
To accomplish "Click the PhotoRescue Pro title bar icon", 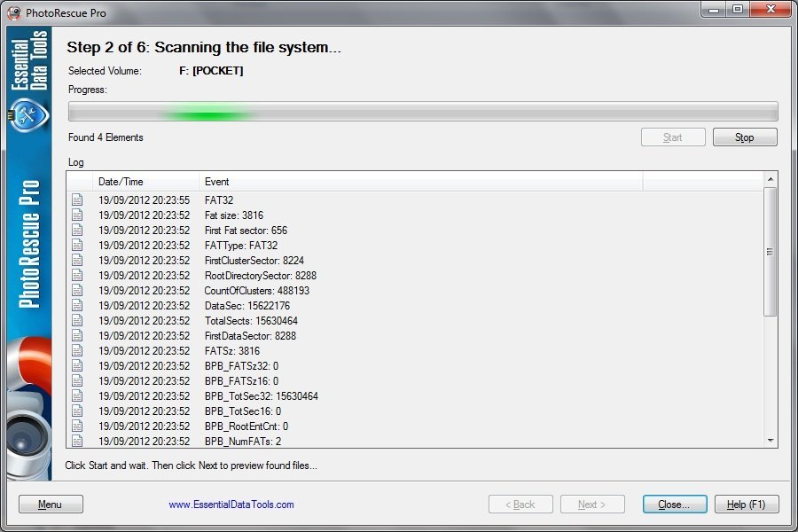I will pyautogui.click(x=14, y=12).
